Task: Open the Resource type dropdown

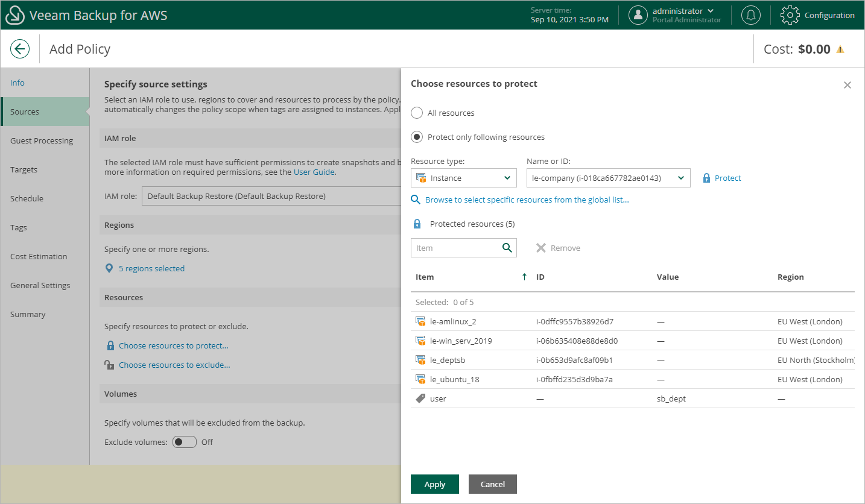Action: pos(463,178)
